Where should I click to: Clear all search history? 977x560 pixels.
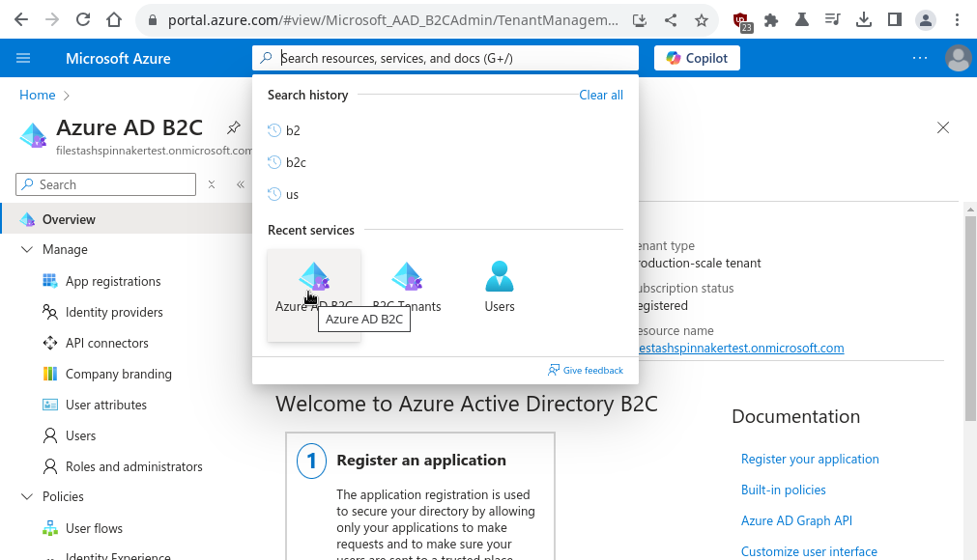tap(601, 96)
